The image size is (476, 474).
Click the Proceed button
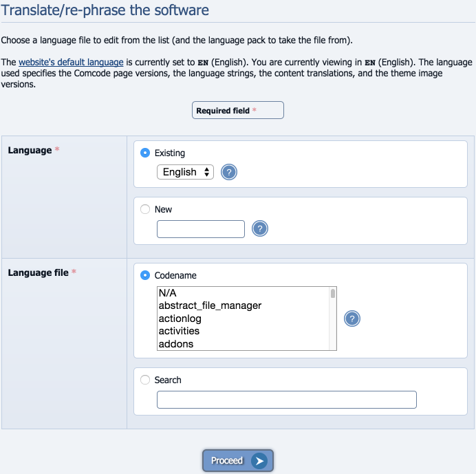pos(238,461)
